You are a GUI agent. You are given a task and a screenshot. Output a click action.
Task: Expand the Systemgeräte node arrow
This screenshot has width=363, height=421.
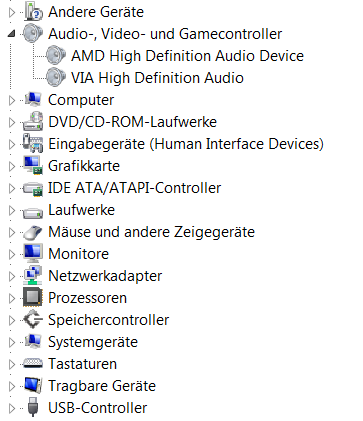pos(12,342)
